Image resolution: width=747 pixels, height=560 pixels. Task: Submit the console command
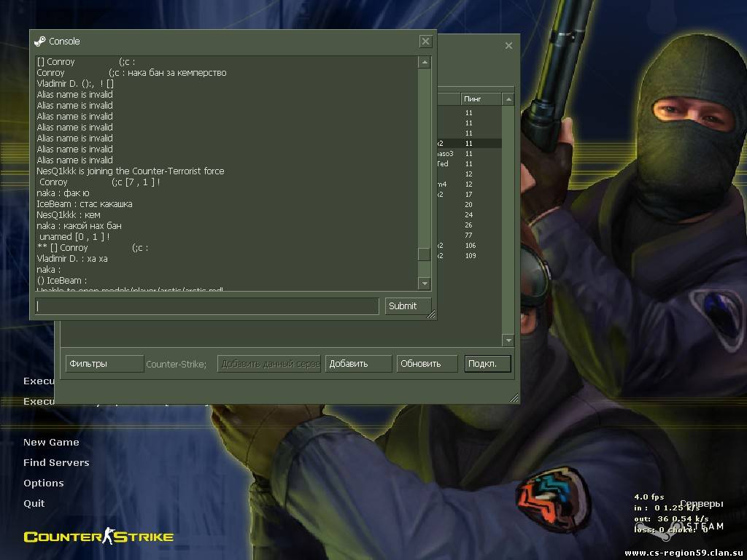[x=408, y=306]
